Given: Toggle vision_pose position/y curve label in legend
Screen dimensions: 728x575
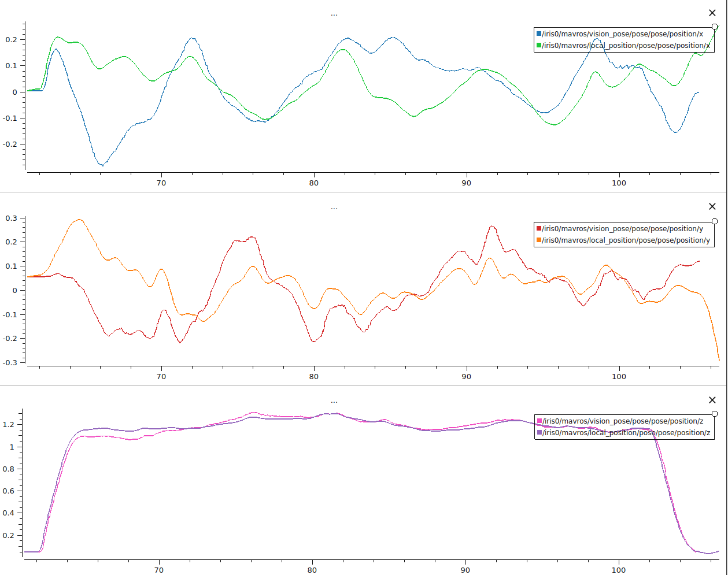Looking at the screenshot, I should point(623,229).
